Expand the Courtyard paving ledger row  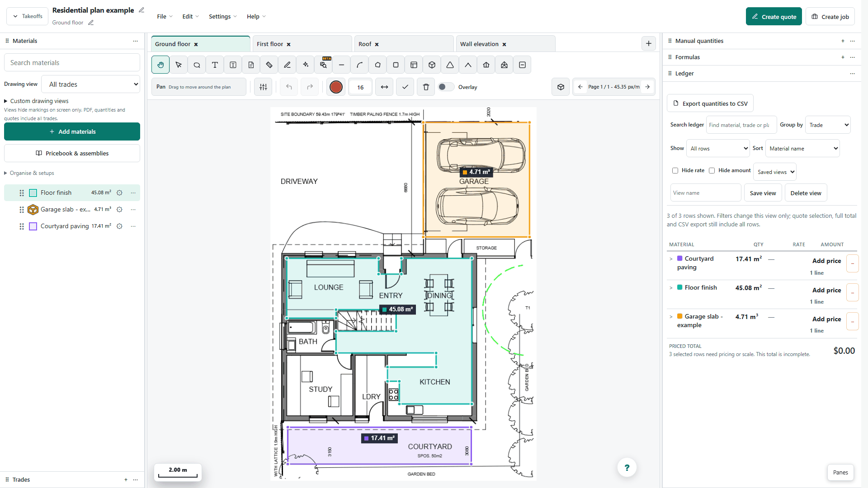coord(671,259)
